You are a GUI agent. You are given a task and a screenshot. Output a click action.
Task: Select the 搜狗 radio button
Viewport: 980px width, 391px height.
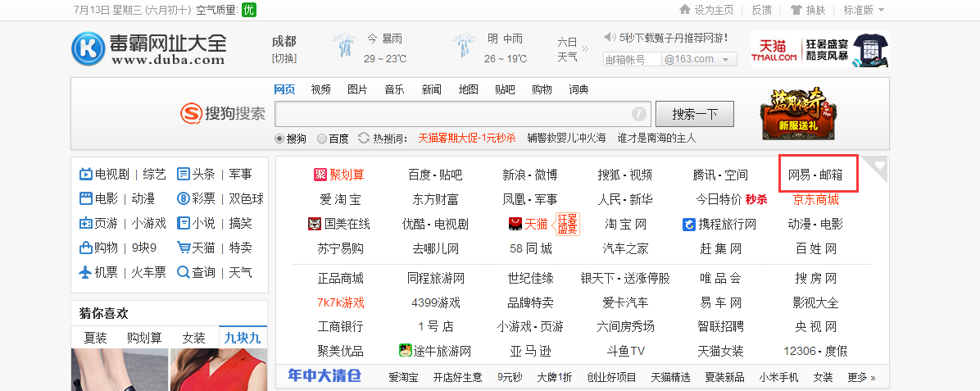tap(279, 139)
